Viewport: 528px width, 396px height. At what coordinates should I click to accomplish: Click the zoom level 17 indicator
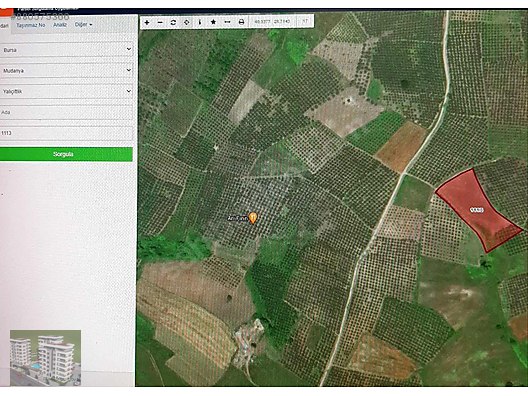305,21
